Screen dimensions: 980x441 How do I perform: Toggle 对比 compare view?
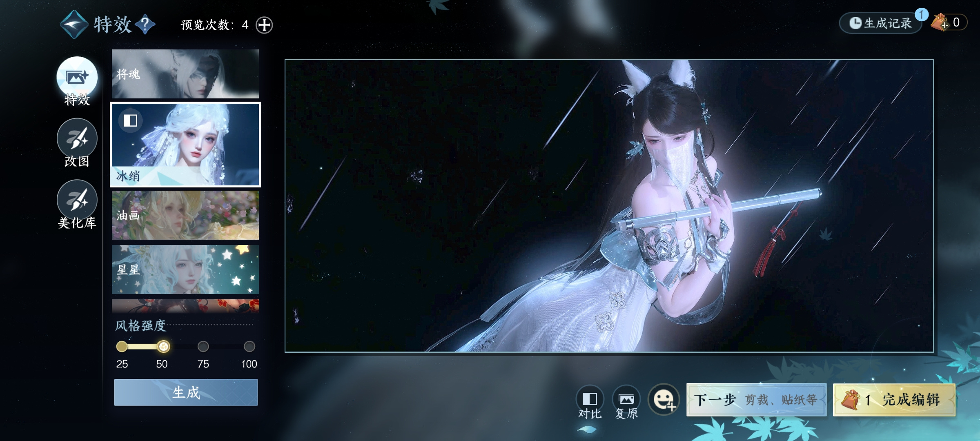click(590, 403)
